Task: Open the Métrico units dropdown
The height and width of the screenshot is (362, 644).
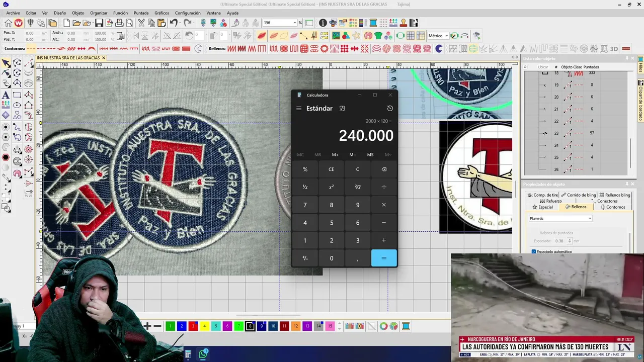Action: pyautogui.click(x=446, y=36)
